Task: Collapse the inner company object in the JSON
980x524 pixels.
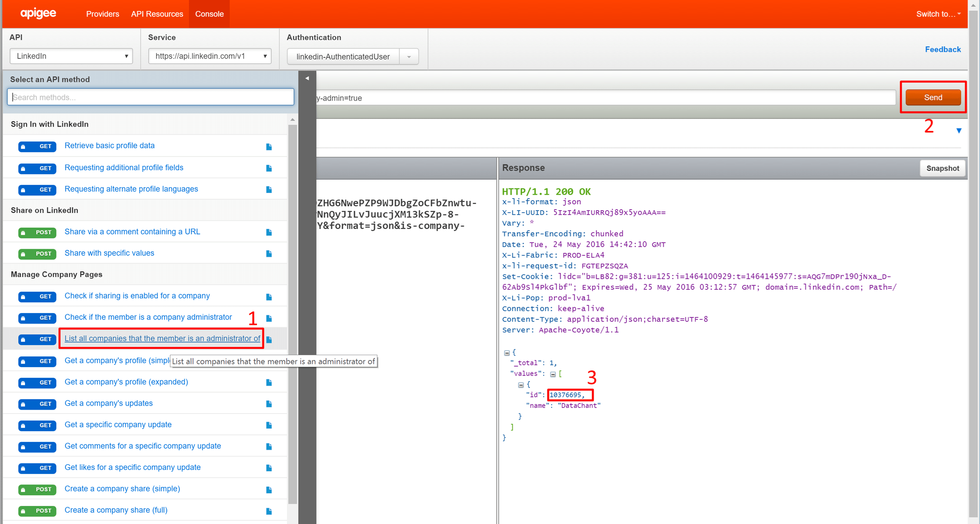Action: [x=521, y=385]
